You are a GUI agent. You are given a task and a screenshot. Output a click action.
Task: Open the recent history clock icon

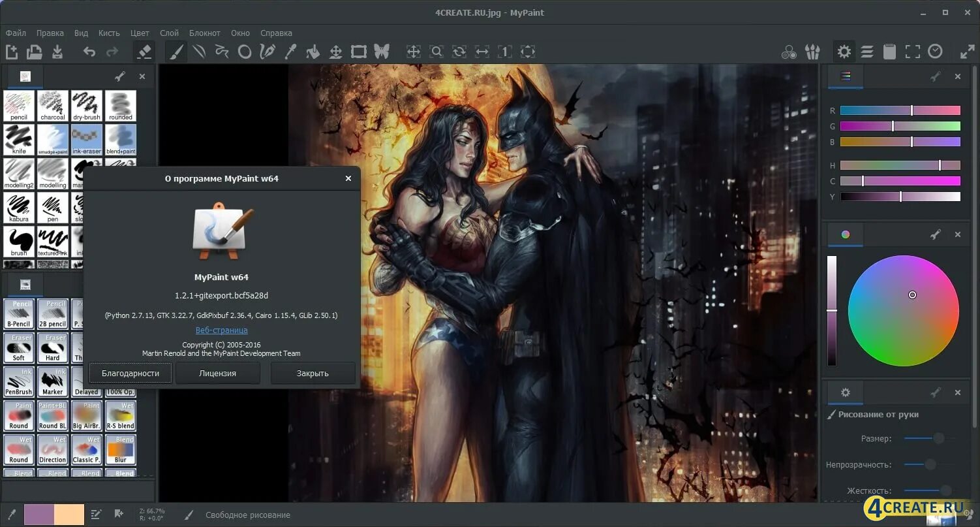pos(936,52)
